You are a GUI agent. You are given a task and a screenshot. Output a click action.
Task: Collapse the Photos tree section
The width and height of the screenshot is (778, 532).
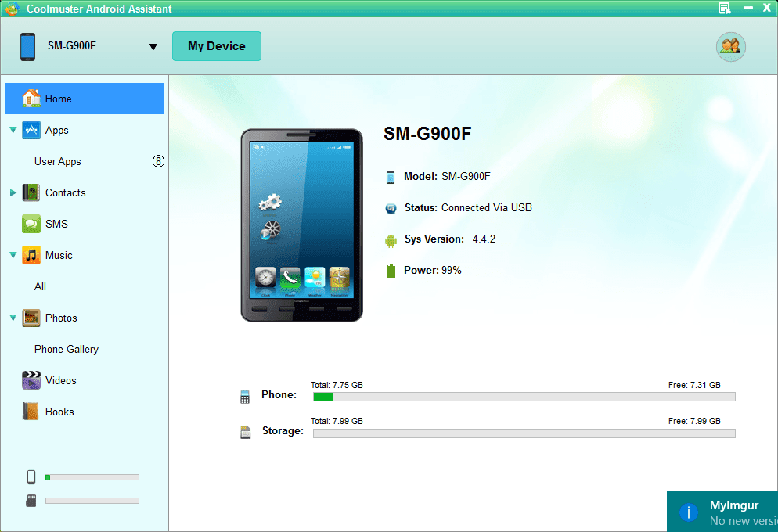click(13, 318)
